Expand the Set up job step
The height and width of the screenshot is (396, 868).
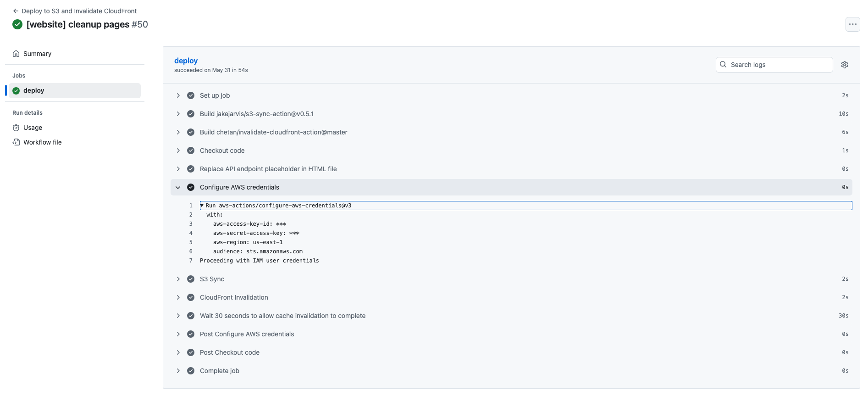coord(511,95)
